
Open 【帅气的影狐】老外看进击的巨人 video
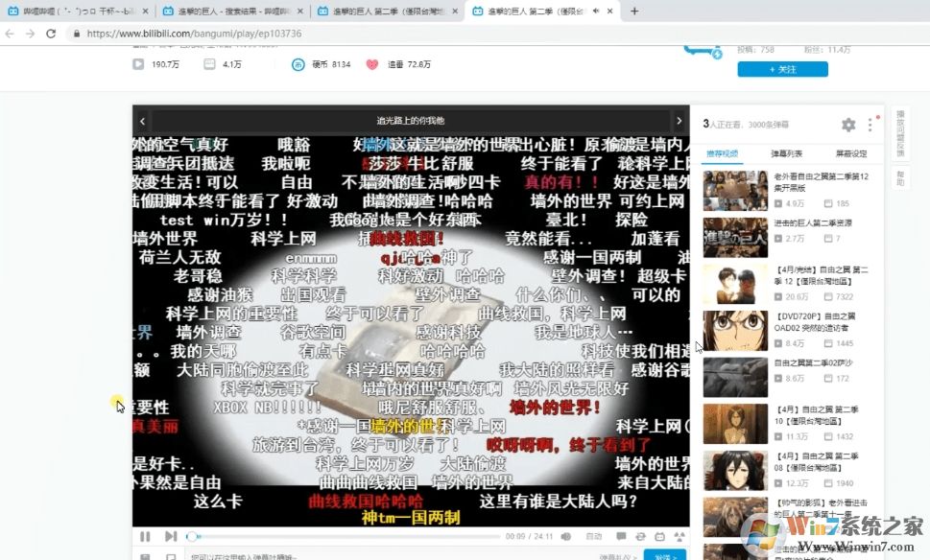click(735, 517)
